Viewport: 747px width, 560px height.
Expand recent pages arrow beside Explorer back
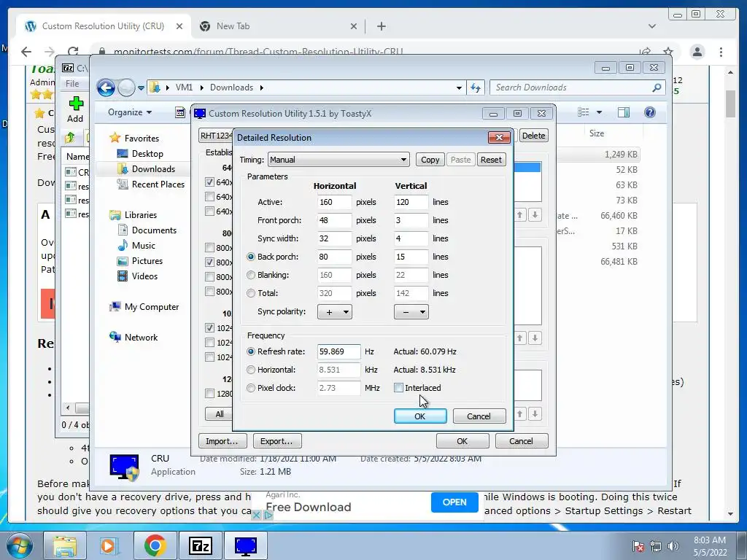[141, 87]
